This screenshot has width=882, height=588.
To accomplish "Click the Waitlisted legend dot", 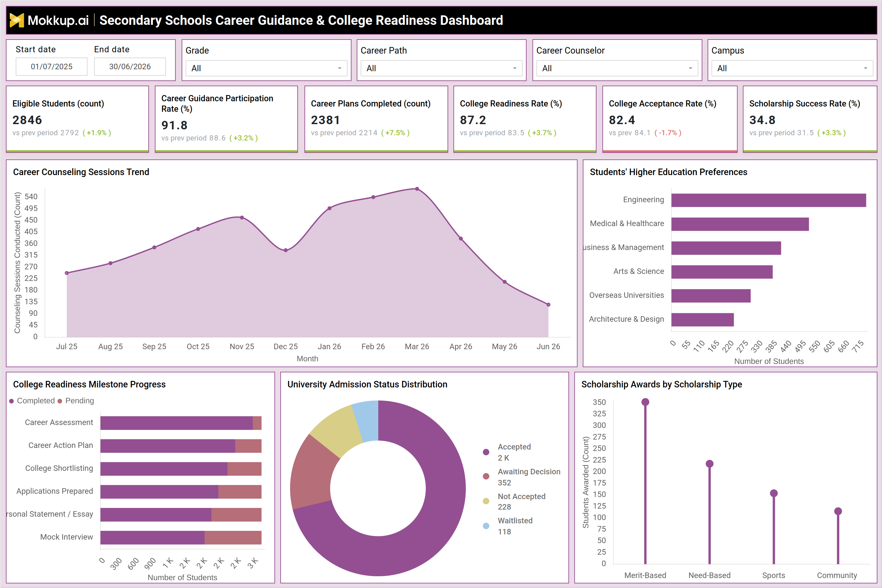I will [x=486, y=526].
